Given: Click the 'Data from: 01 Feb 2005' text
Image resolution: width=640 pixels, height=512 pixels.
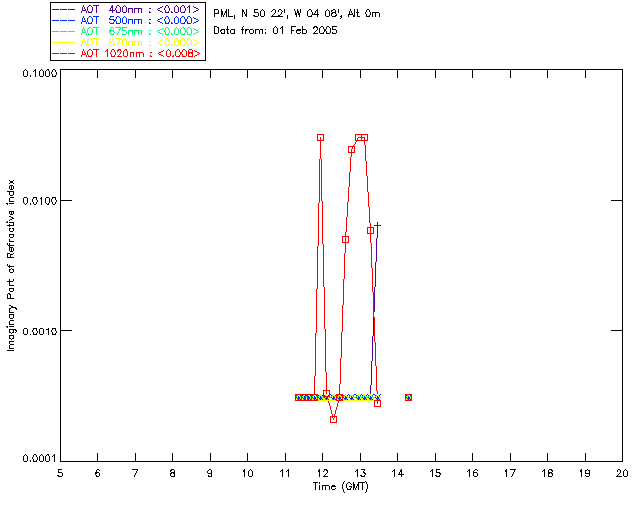Looking at the screenshot, I should [276, 31].
